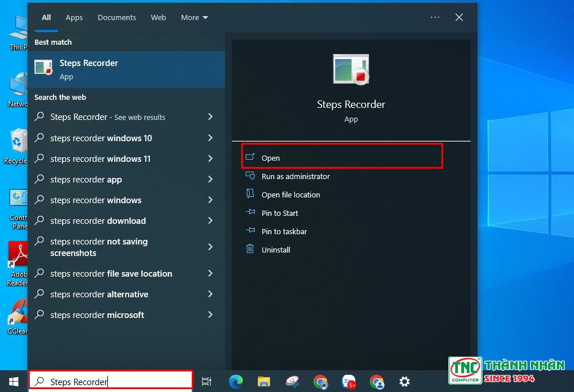Click the trash icon beside Uninstall

pos(250,249)
